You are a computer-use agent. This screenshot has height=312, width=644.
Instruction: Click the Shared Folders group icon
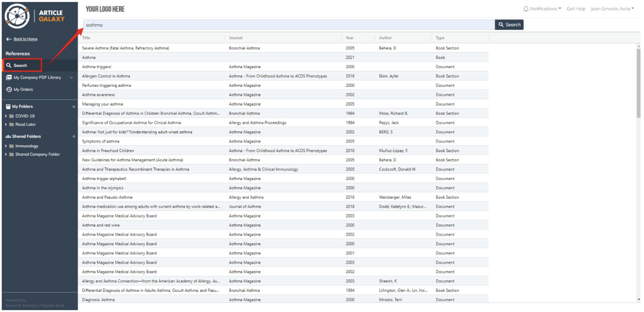[x=8, y=136]
